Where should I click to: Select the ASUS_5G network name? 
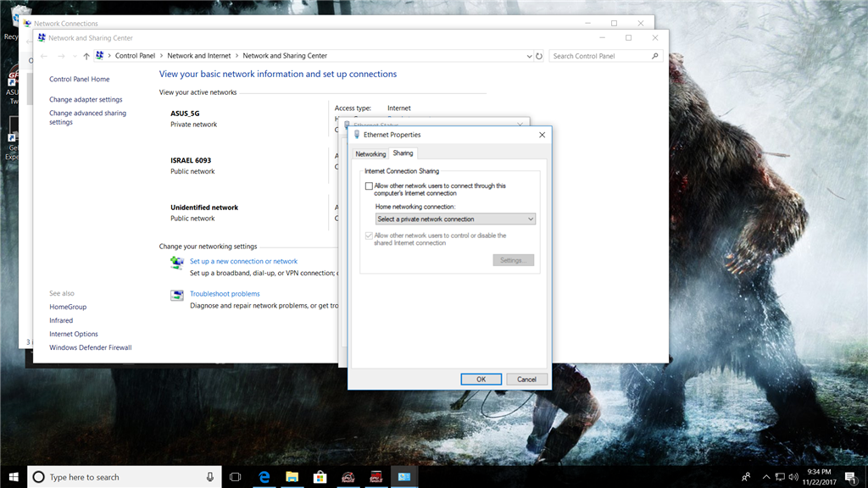[185, 114]
